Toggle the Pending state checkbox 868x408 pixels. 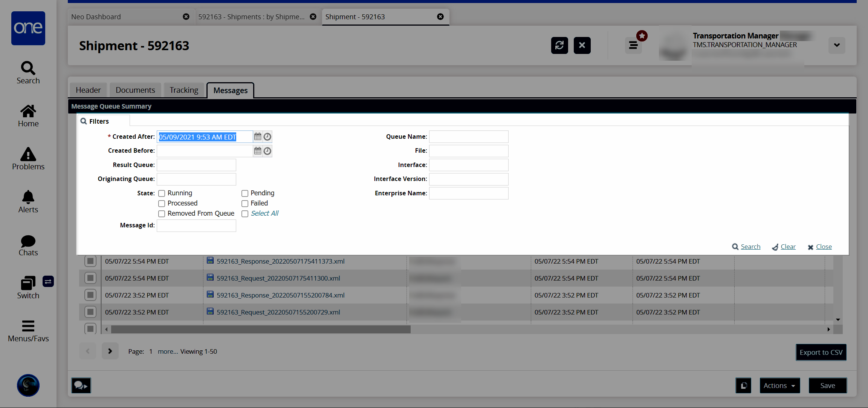(x=244, y=193)
